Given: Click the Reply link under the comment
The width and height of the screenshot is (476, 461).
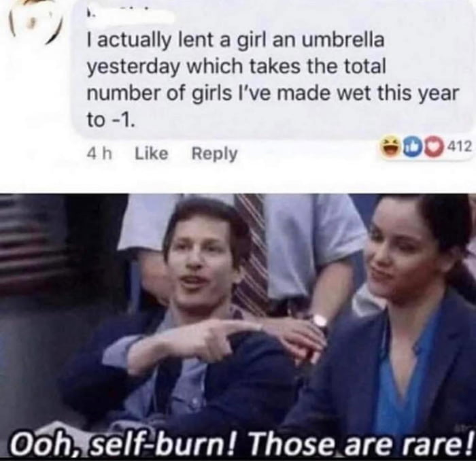Looking at the screenshot, I should coord(214,154).
